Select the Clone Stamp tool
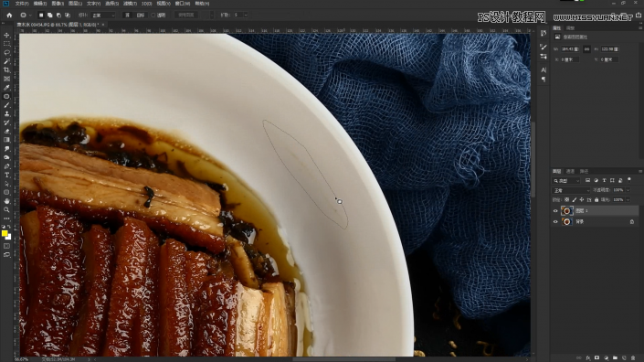This screenshot has height=362, width=644. tap(6, 114)
